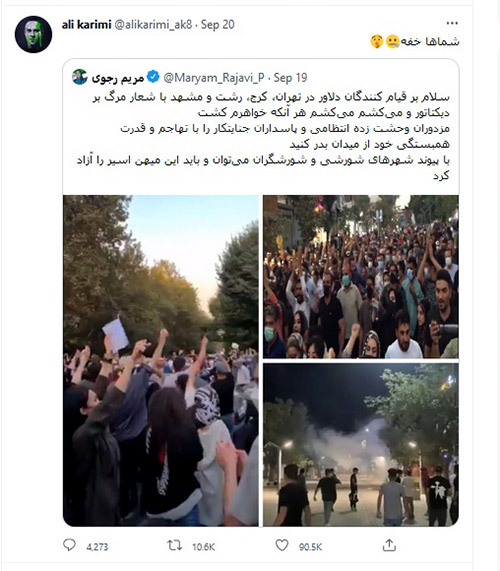Open the daytime crowd protest photo

tap(161, 361)
